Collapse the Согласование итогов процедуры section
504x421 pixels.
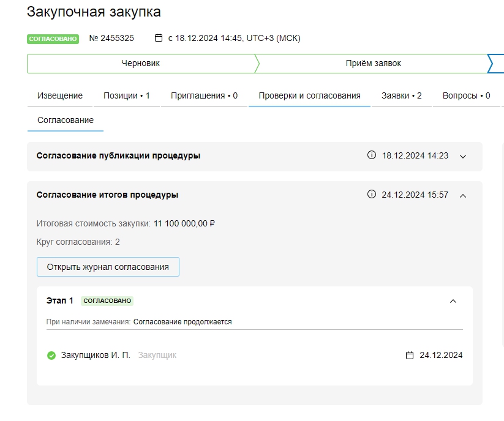[463, 195]
